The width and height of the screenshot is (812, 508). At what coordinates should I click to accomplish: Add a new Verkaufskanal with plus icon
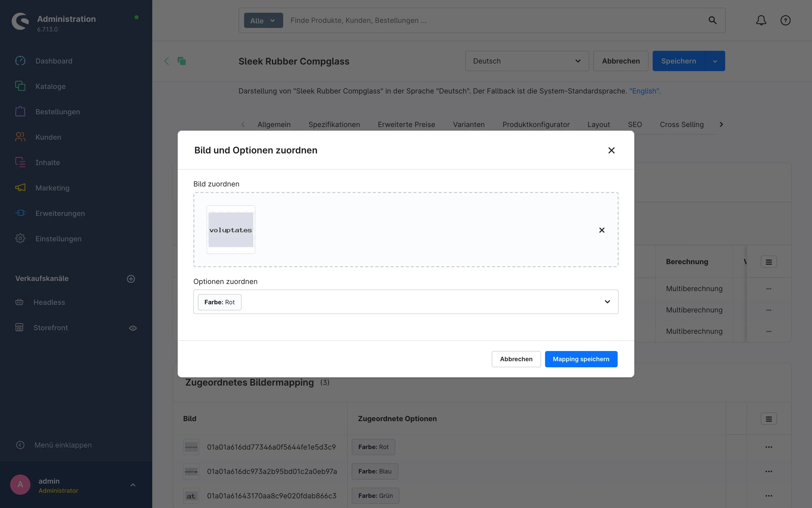[131, 279]
